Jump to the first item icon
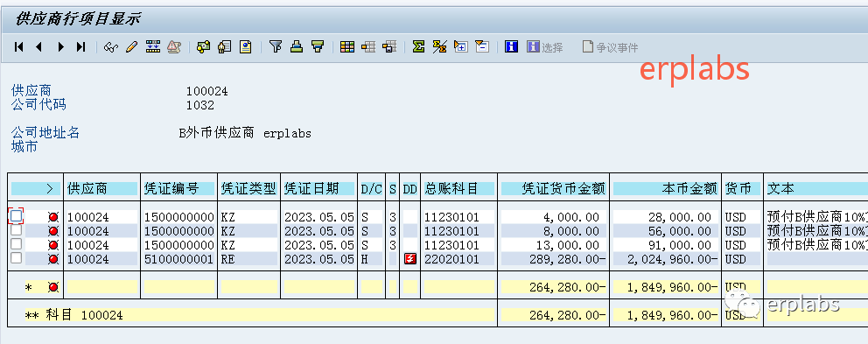868x344 pixels. coord(19,47)
